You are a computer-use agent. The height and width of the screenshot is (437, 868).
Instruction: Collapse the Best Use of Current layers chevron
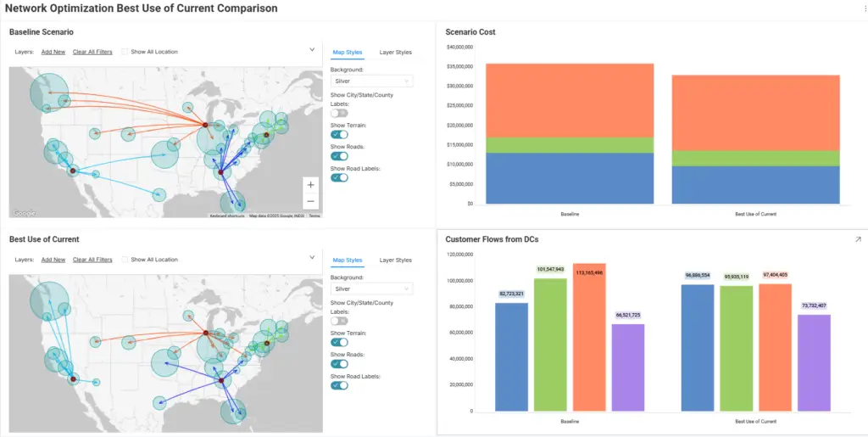pyautogui.click(x=313, y=258)
